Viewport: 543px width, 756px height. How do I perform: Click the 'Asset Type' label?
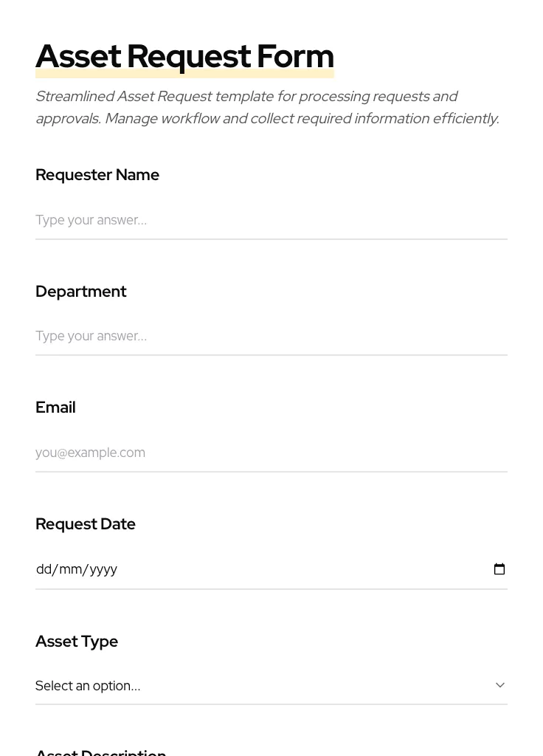coord(77,642)
